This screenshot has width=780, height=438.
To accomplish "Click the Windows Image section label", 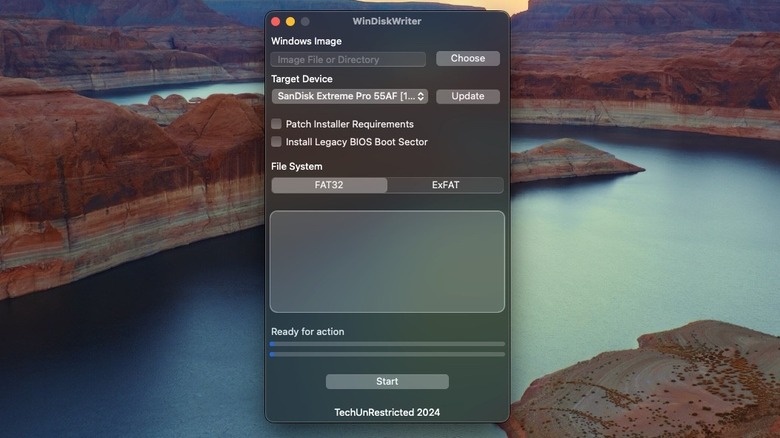I will [306, 41].
